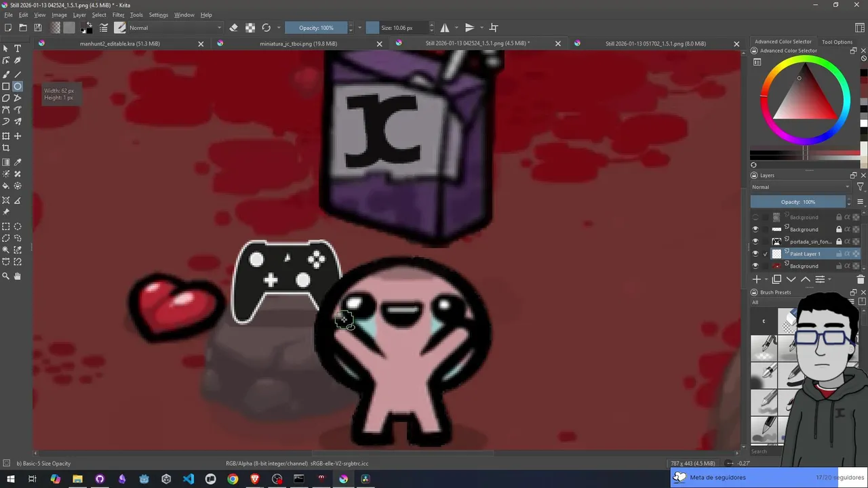Select the Transform tool
This screenshot has width=868, height=488.
point(6,136)
